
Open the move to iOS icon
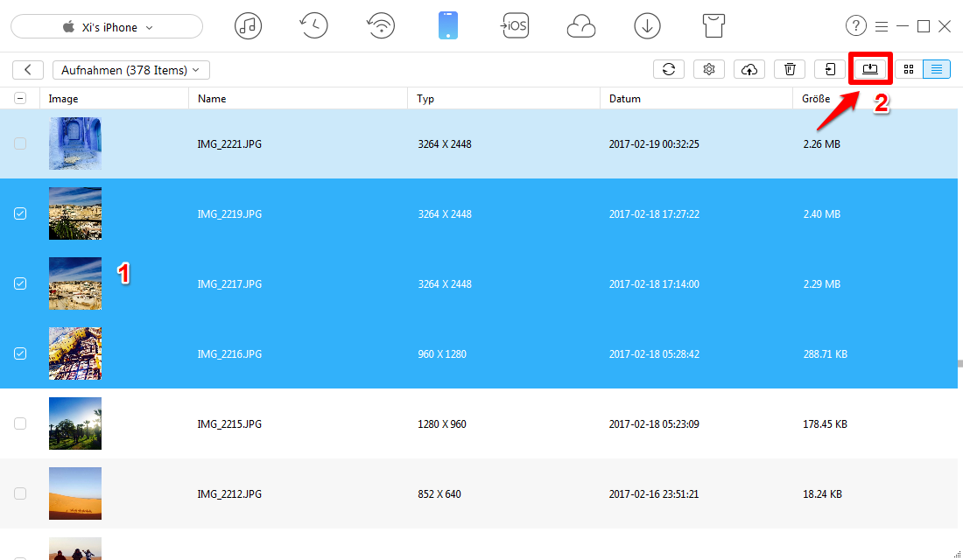click(515, 25)
